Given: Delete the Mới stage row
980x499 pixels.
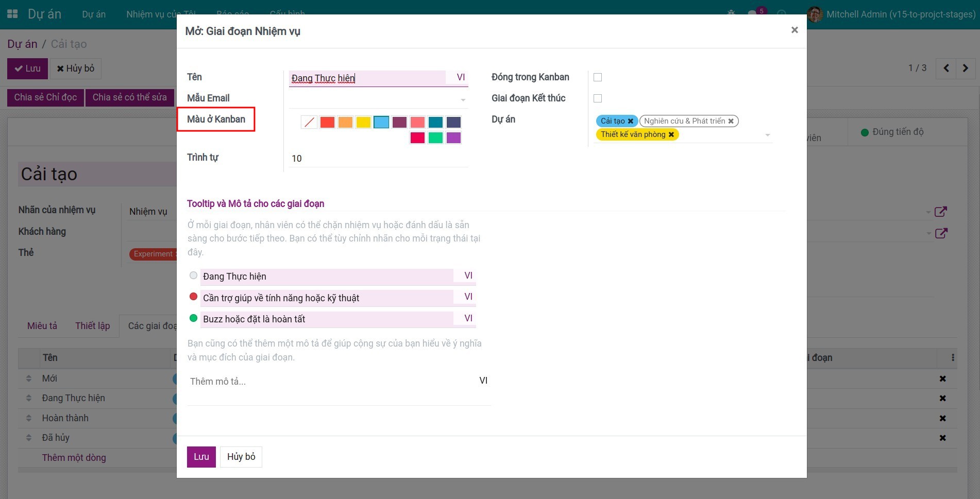Looking at the screenshot, I should [x=942, y=378].
